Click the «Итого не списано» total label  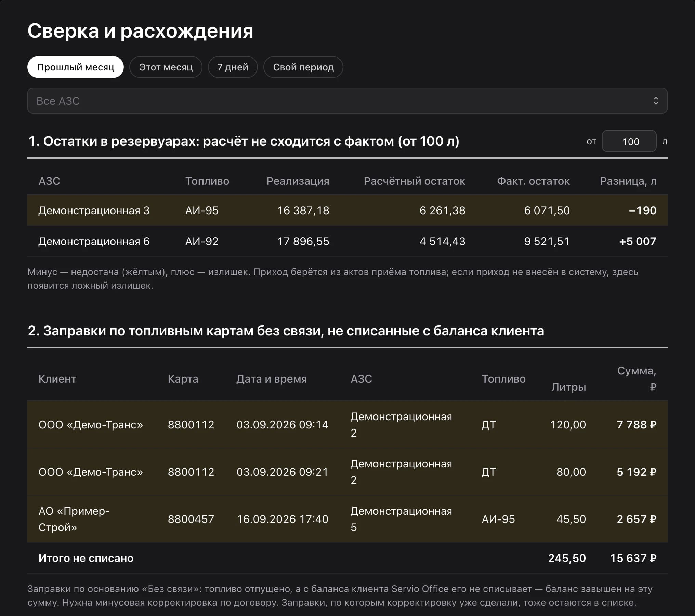[x=86, y=558]
